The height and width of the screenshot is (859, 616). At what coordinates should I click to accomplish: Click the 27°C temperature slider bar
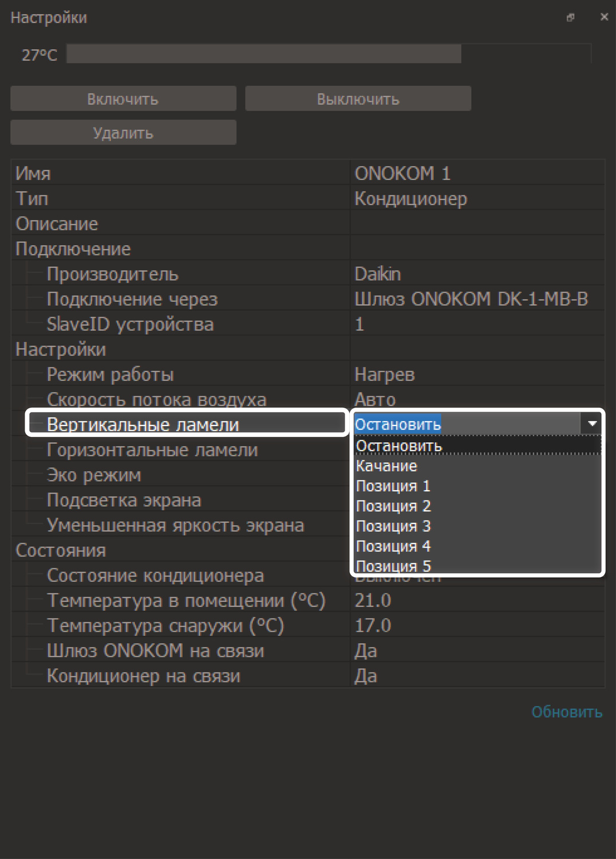[329, 54]
